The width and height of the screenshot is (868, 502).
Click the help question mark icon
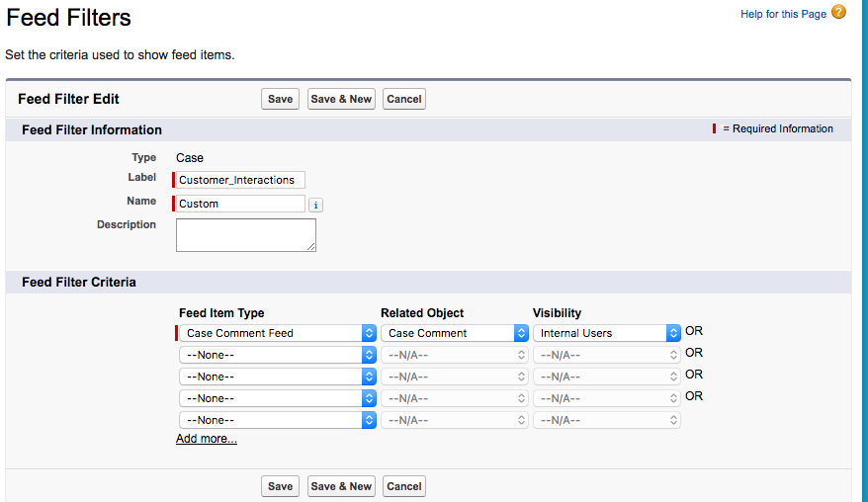click(838, 13)
